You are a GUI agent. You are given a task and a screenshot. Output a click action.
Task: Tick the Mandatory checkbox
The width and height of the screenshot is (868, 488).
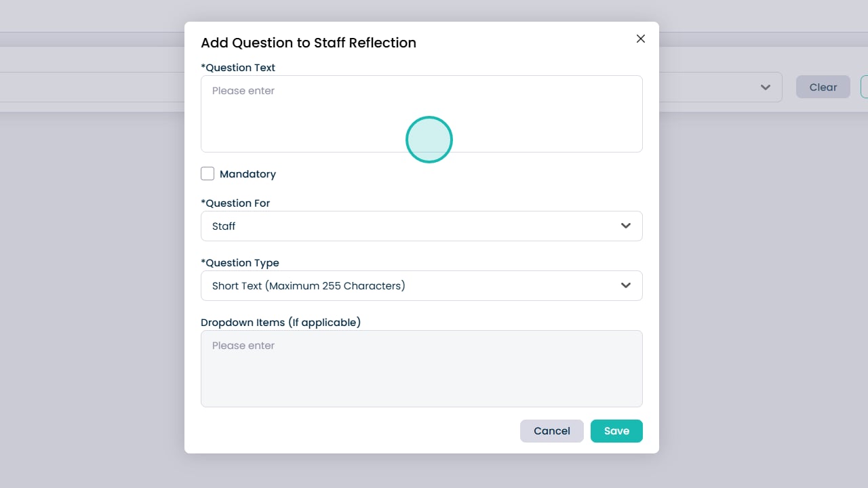pyautogui.click(x=208, y=174)
